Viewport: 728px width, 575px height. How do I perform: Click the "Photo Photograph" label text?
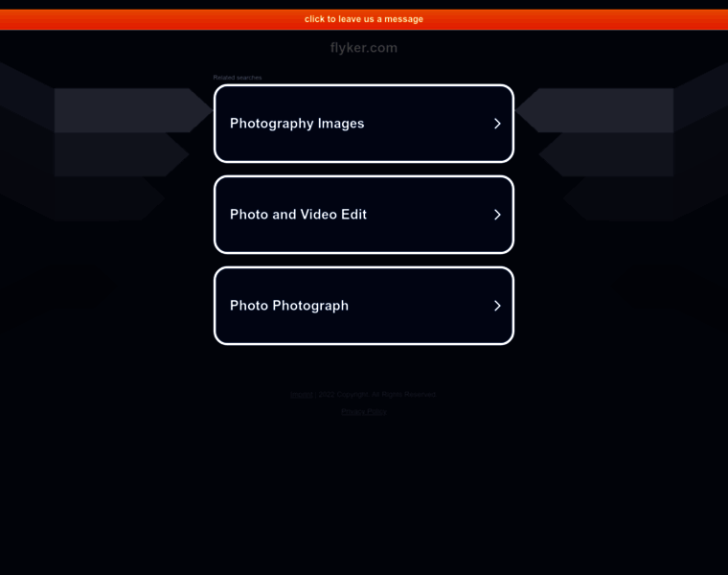click(x=289, y=306)
